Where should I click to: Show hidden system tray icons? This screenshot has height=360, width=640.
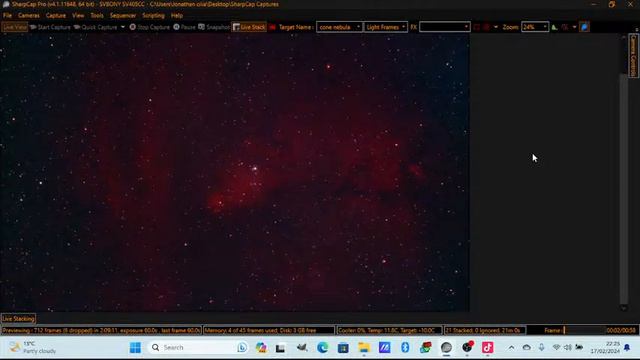coord(511,348)
